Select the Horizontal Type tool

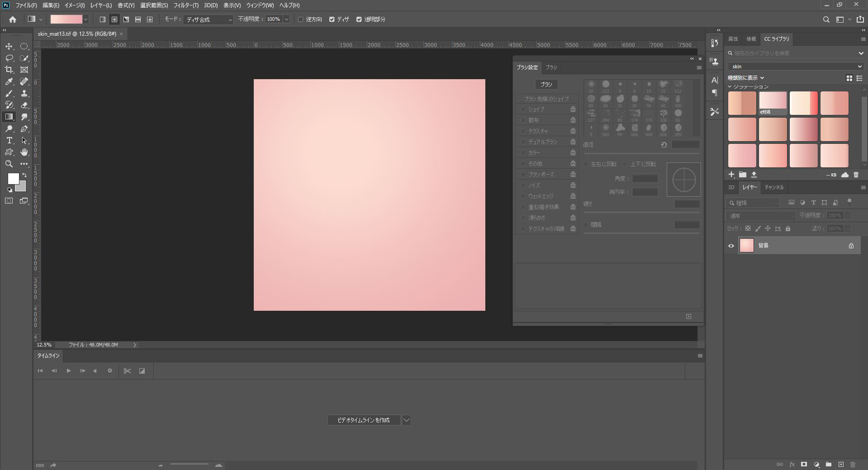coord(9,140)
